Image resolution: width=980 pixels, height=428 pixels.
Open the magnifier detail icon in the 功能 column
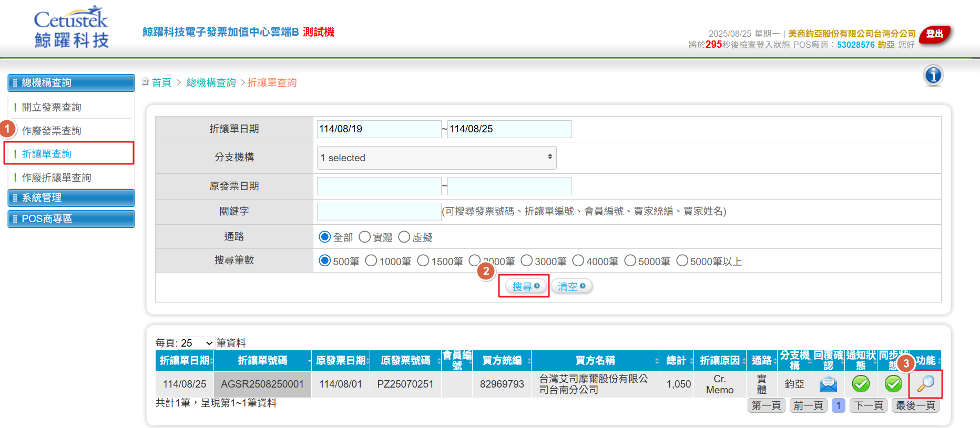tap(925, 384)
